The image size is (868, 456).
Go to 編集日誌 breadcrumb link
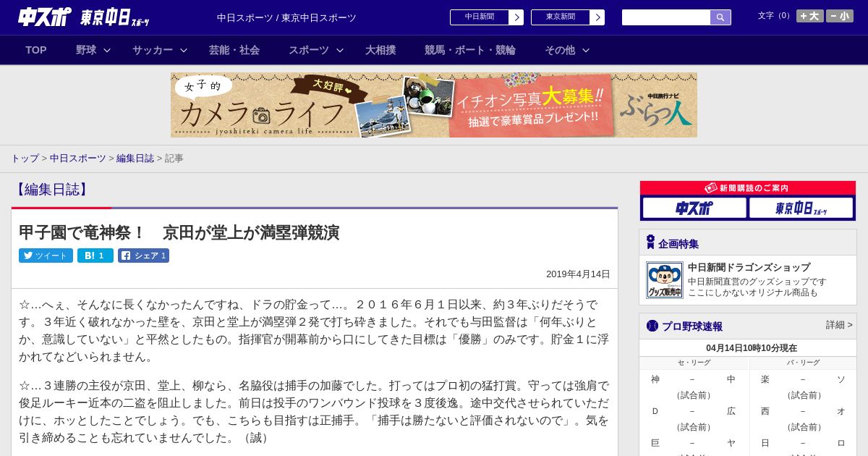click(135, 158)
